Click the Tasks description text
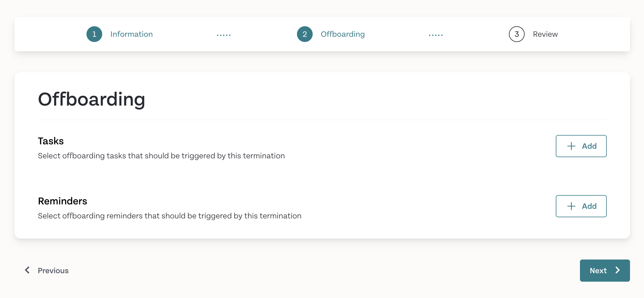Viewport: 644px width, 298px height. [161, 156]
